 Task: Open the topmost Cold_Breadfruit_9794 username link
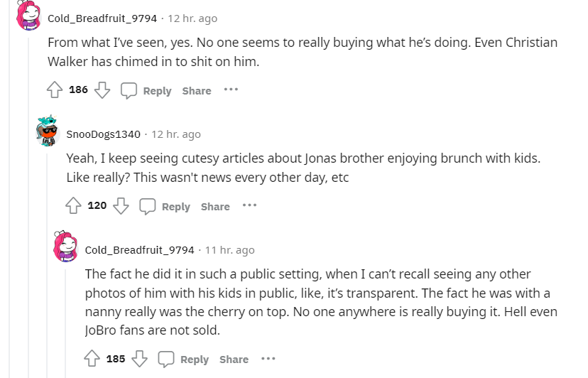click(x=102, y=18)
